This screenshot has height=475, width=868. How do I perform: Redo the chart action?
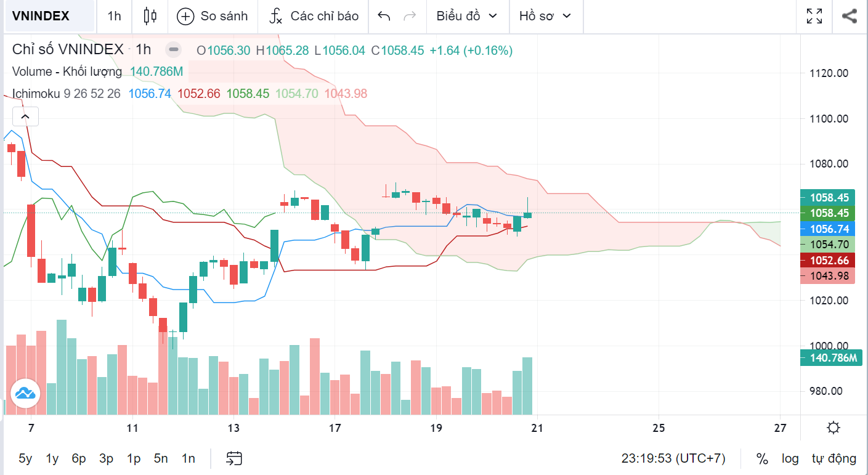click(410, 16)
